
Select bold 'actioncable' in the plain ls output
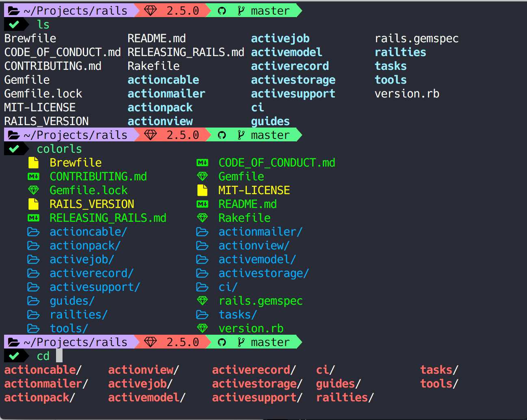tap(163, 80)
